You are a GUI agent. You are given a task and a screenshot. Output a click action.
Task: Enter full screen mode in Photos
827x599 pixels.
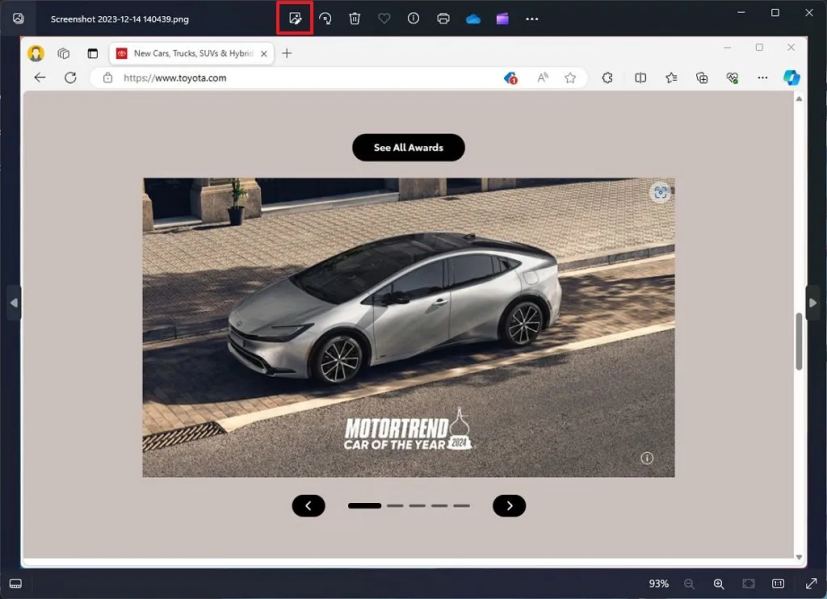pyautogui.click(x=812, y=583)
